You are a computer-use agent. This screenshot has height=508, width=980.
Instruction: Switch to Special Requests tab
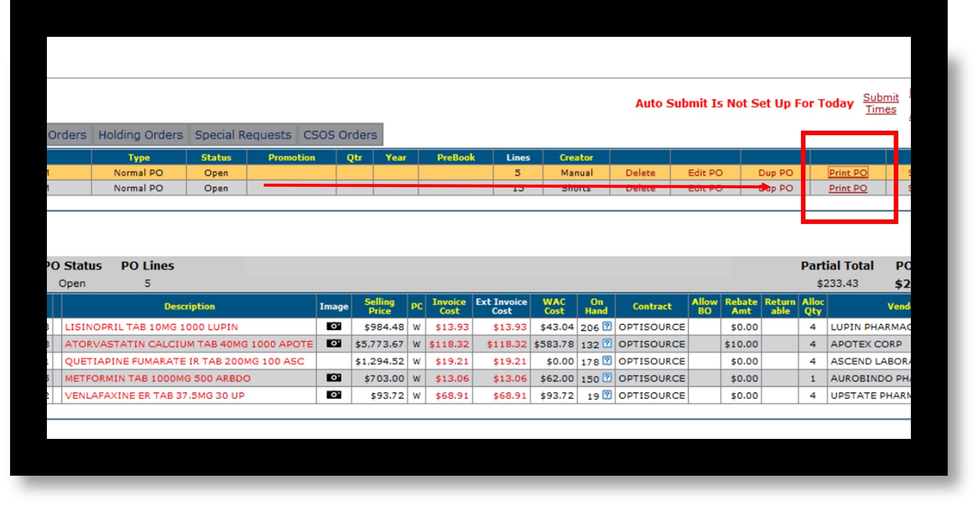click(x=243, y=135)
